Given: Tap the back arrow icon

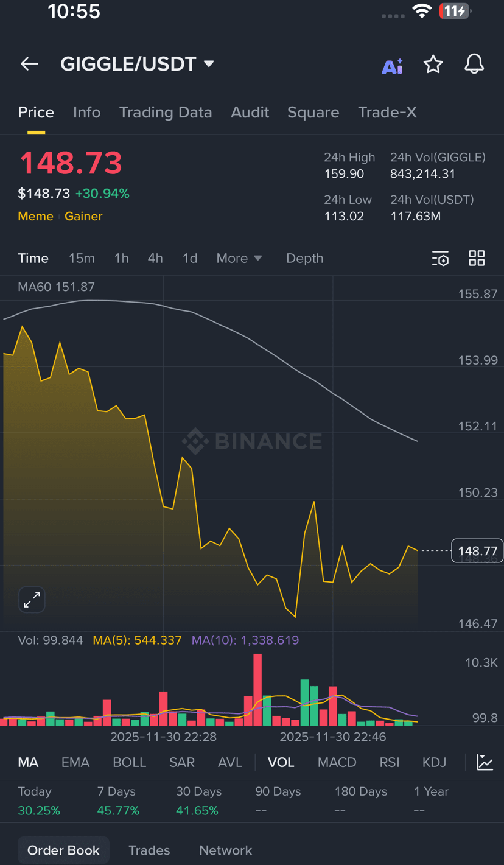Looking at the screenshot, I should pos(29,64).
